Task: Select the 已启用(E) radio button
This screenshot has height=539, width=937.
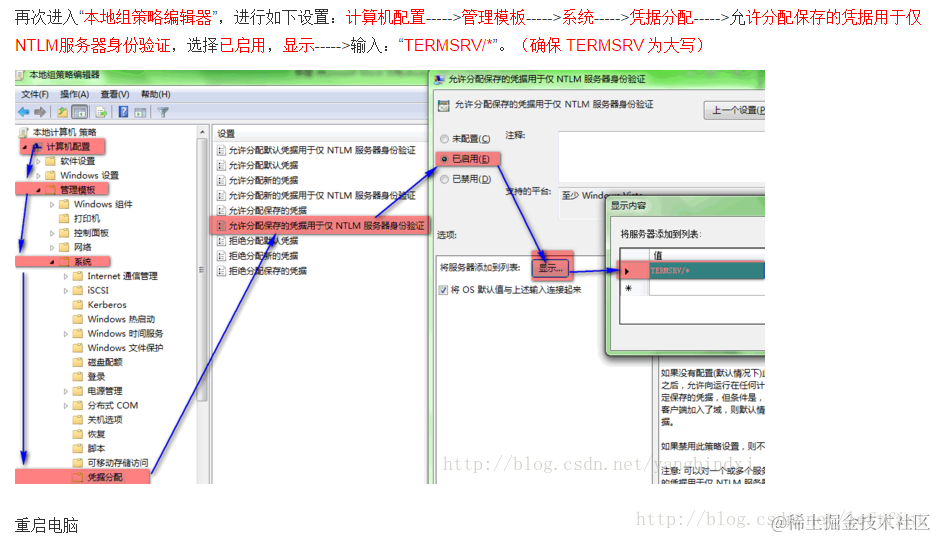Action: (444, 159)
